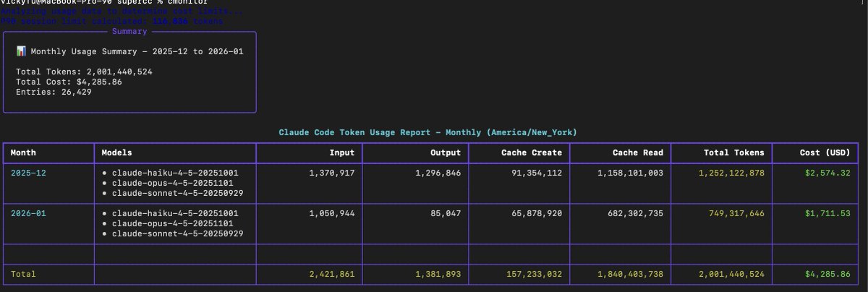Click input value 1,050,944
The height and width of the screenshot is (292, 868).
coord(332,214)
